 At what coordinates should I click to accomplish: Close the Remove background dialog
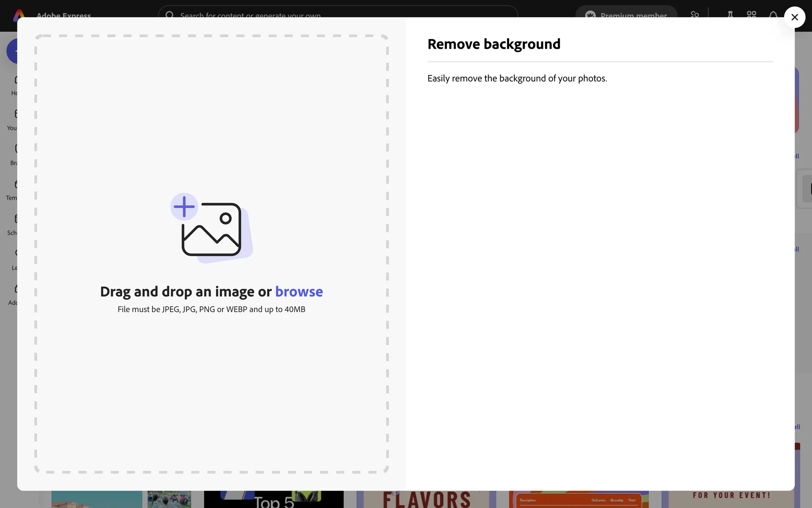click(x=794, y=17)
